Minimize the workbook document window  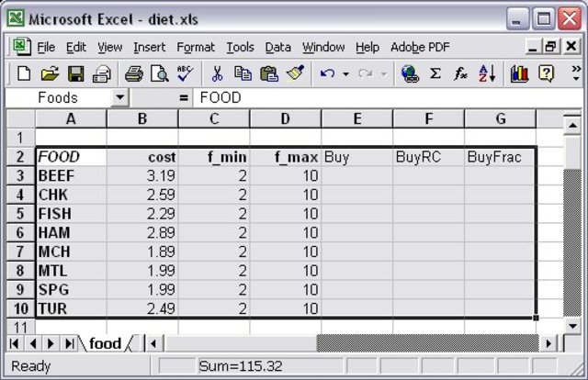click(x=532, y=47)
